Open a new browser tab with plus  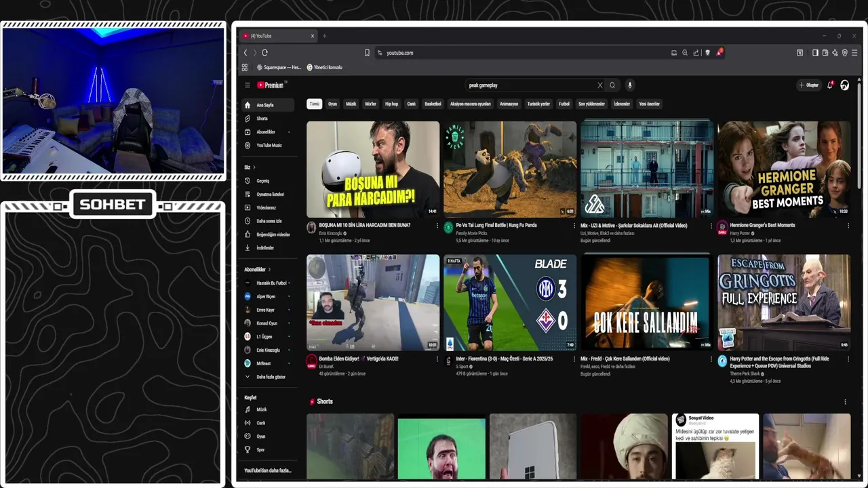324,36
